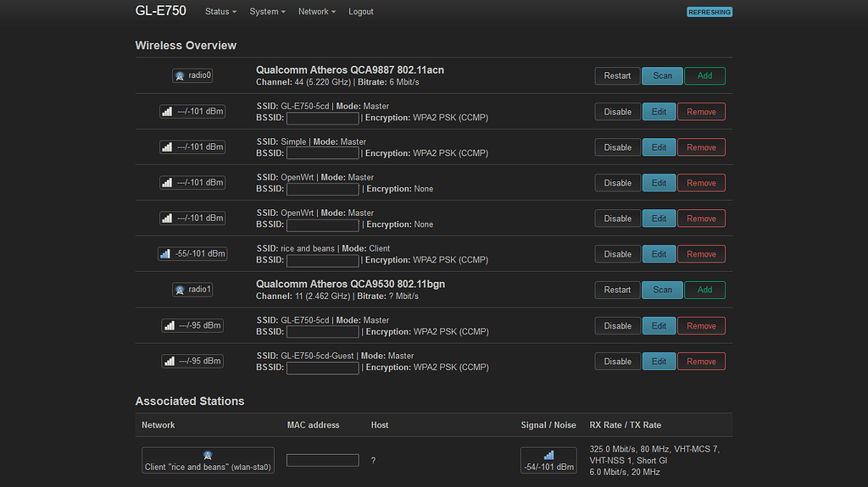
Task: Click the -54/-101 dBm station signal icon
Action: tap(548, 456)
